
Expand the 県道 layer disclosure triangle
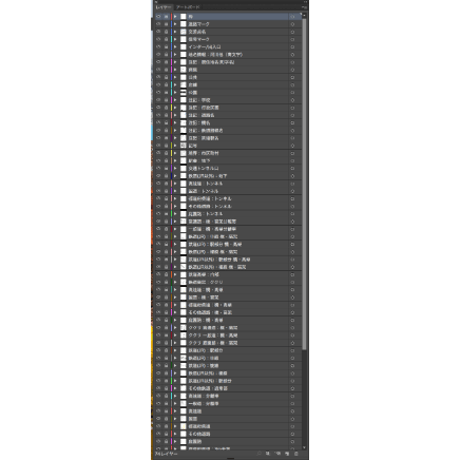tap(175, 442)
